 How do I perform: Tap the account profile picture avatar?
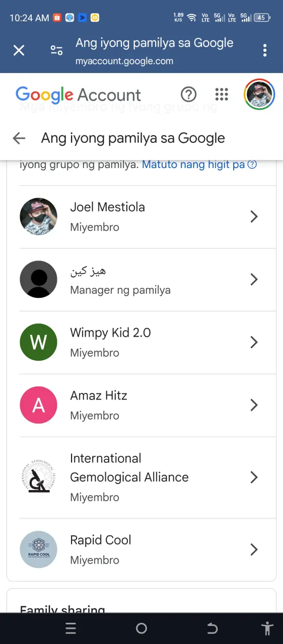[x=259, y=94]
